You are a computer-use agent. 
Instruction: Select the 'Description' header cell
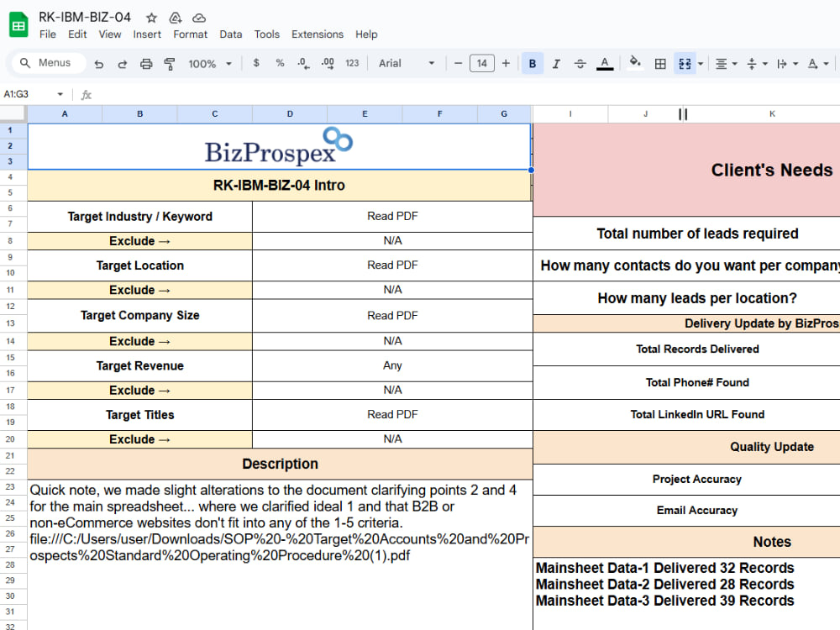[280, 464]
